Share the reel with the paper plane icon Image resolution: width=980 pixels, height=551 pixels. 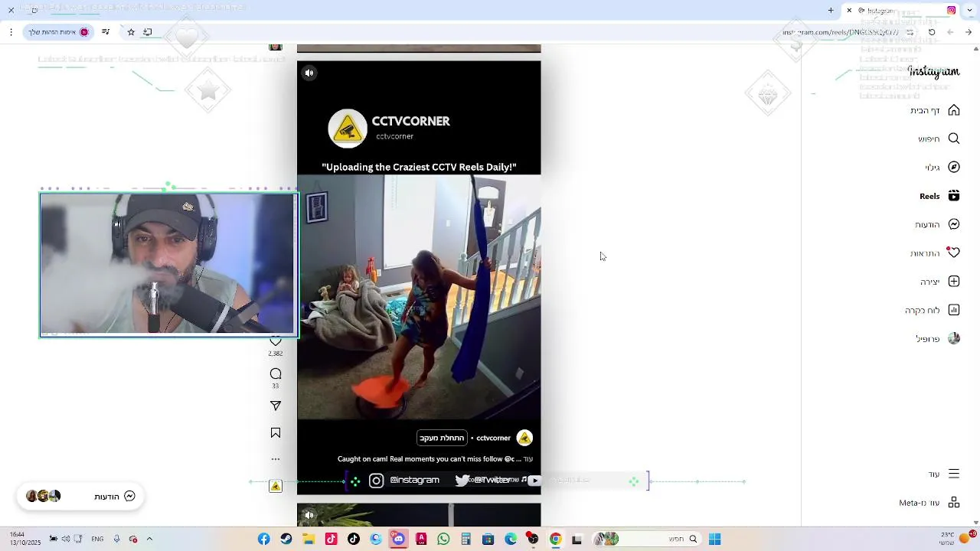click(276, 406)
